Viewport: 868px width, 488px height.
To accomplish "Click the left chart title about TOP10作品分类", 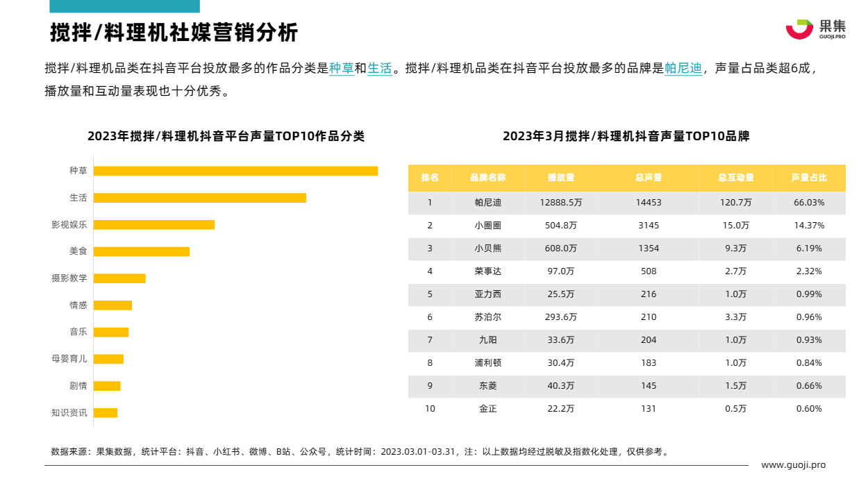I will 226,136.
